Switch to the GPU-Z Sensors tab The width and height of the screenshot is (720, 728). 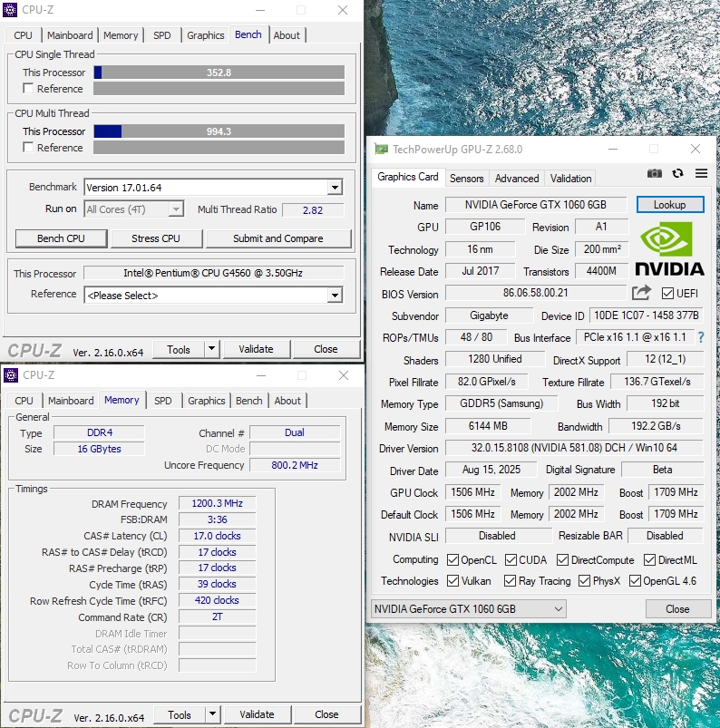[x=466, y=179]
